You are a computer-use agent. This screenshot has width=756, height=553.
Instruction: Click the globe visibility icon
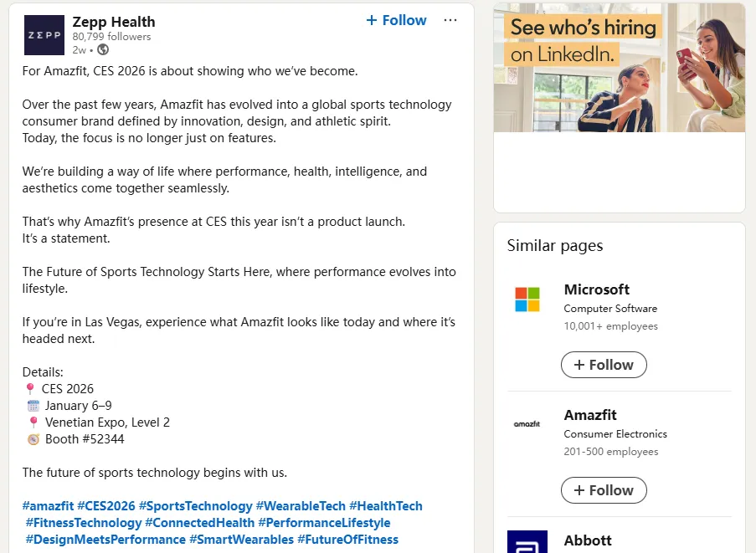tap(103, 50)
